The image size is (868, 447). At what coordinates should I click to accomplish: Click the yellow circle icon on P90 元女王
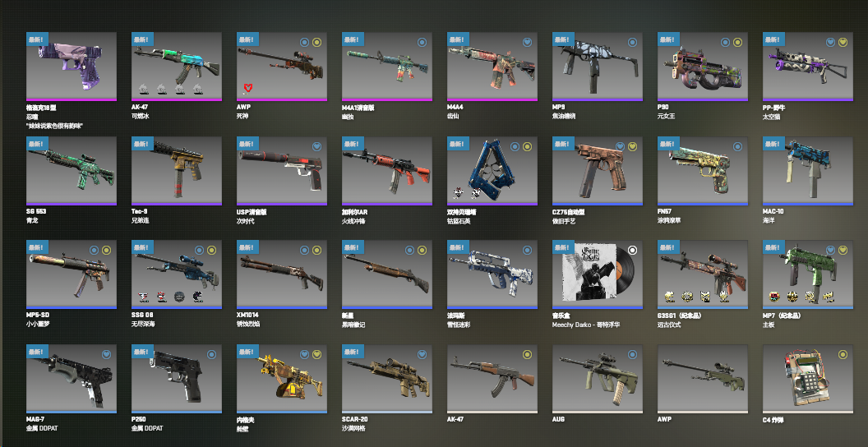click(737, 42)
